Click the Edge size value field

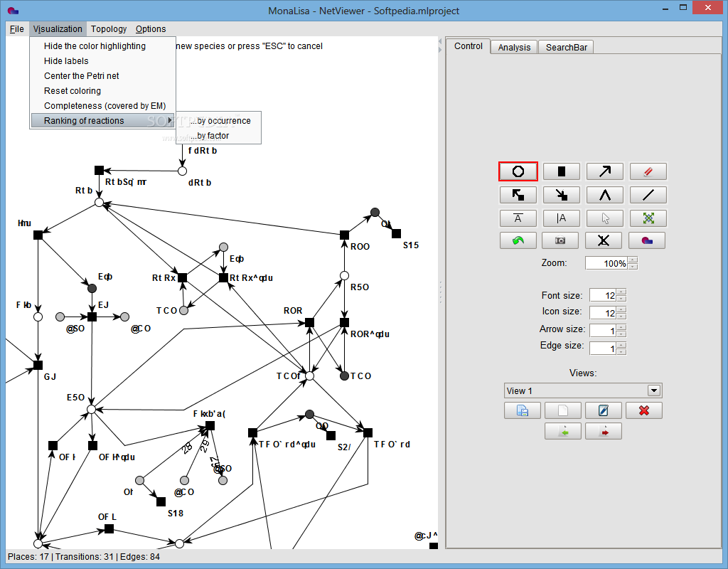point(603,349)
